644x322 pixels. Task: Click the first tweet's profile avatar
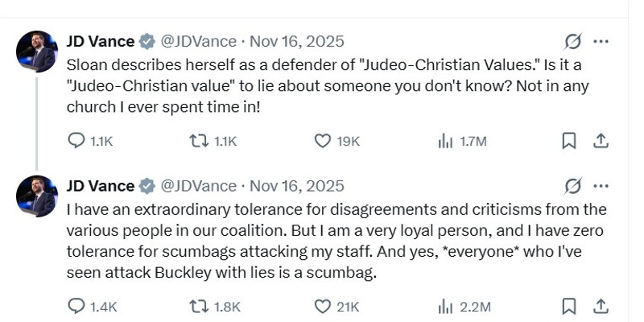(37, 52)
